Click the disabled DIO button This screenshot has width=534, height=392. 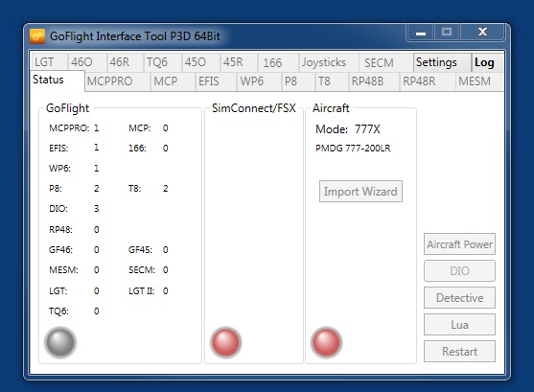pyautogui.click(x=459, y=270)
